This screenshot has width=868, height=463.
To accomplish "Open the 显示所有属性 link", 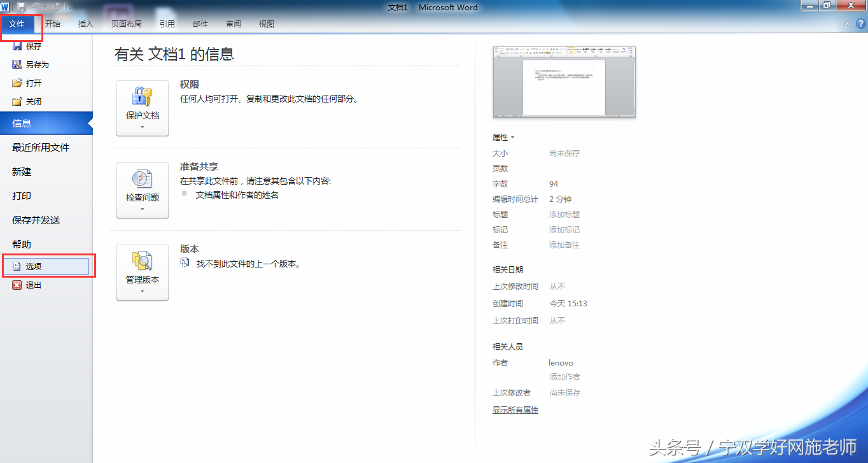I will pyautogui.click(x=515, y=410).
